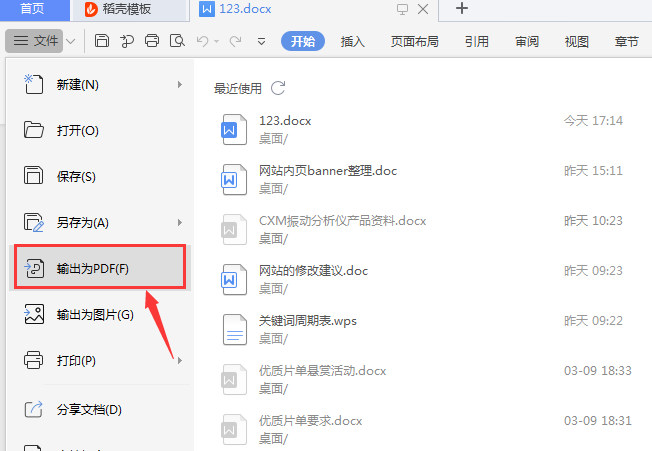Viewport: 652px width, 451px height.
Task: Click the picture icon beside 输出为图片(G)
Action: [x=34, y=314]
